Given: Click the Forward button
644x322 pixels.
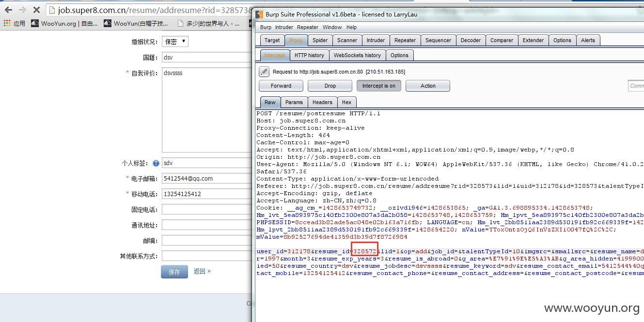Looking at the screenshot, I should [281, 86].
